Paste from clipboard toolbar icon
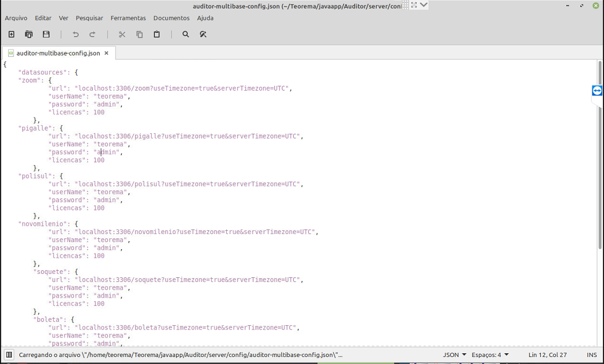Image resolution: width=604 pixels, height=364 pixels. pyautogui.click(x=157, y=35)
